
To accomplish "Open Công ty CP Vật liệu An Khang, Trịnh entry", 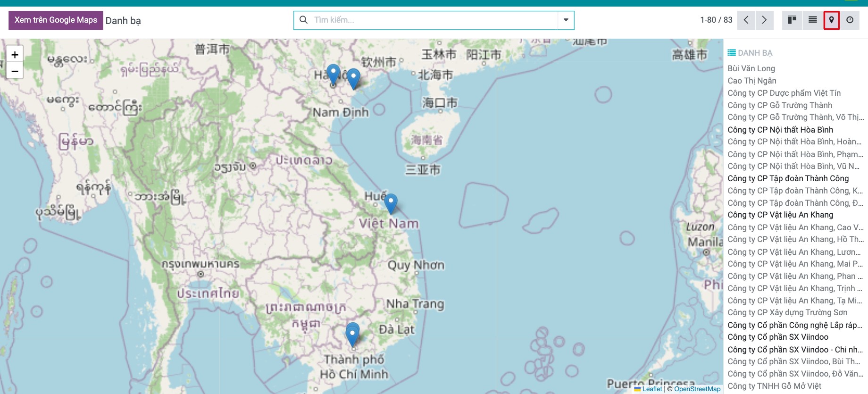I will click(796, 288).
